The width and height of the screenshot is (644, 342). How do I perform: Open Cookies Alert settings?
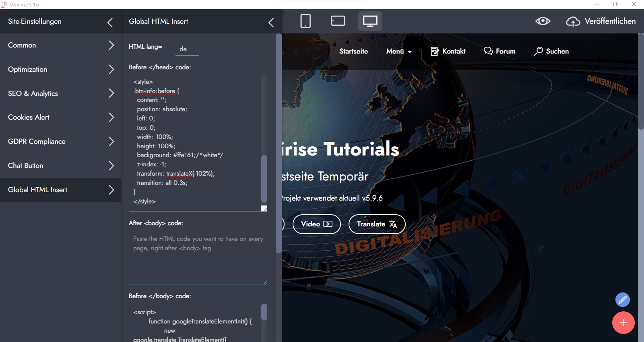(60, 117)
